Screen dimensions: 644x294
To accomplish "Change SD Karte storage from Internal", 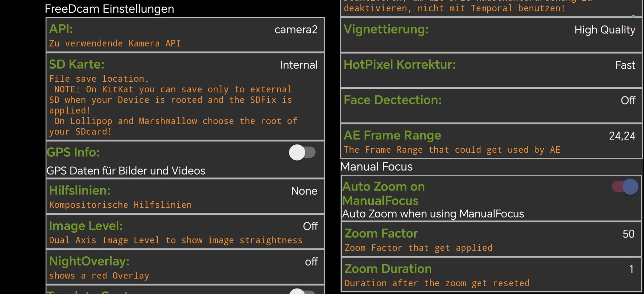I will click(299, 65).
